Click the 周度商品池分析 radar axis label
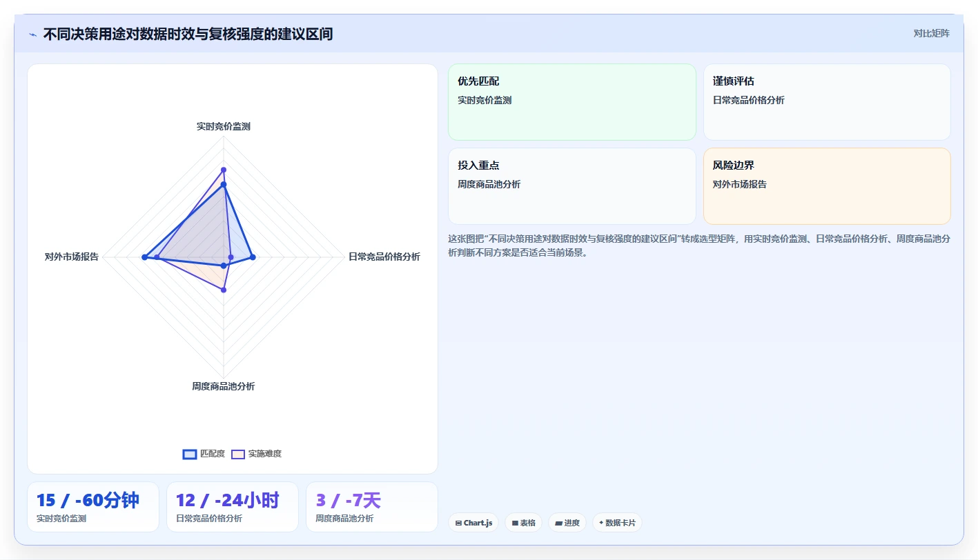The image size is (978, 560). click(x=224, y=386)
